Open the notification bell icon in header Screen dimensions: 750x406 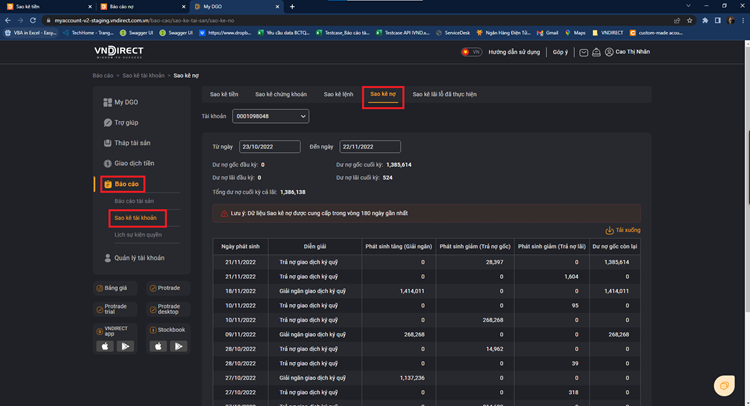pos(596,53)
